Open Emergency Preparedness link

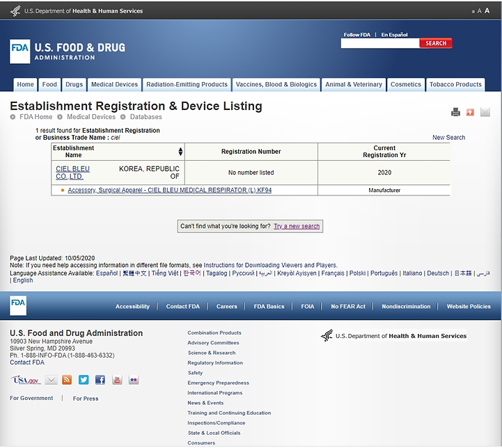tap(218, 383)
